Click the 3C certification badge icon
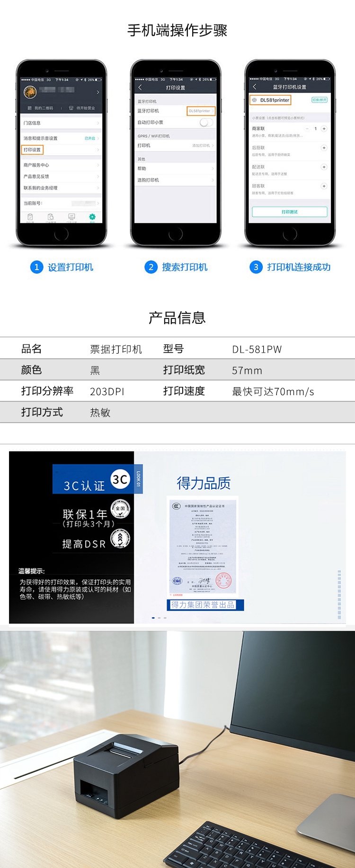355x868 pixels. tap(120, 480)
